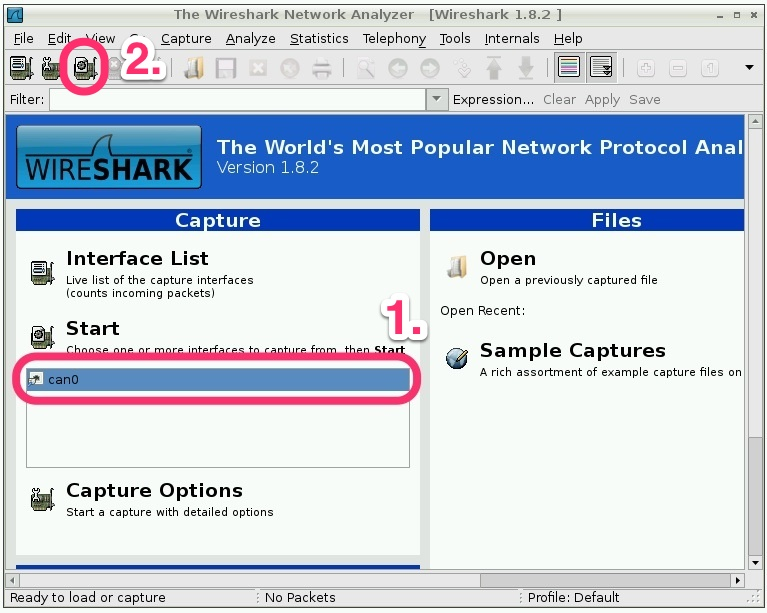
Task: Reload capture file toolbar icon
Action: [290, 68]
